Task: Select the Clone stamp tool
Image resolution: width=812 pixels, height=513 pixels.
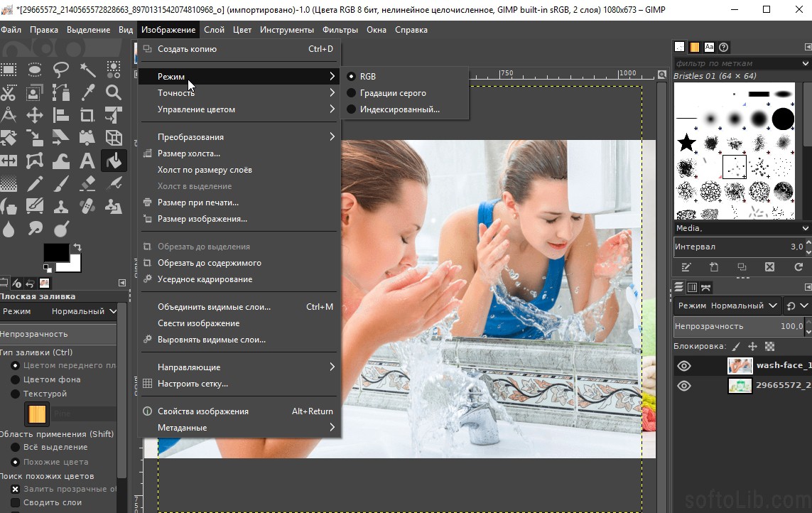Action: 61,206
